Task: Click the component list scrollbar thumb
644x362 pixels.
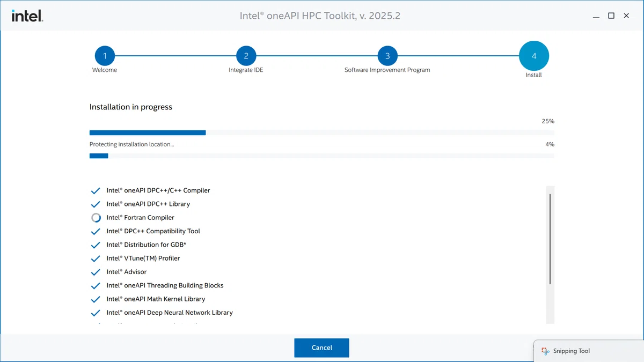Action: [x=550, y=239]
